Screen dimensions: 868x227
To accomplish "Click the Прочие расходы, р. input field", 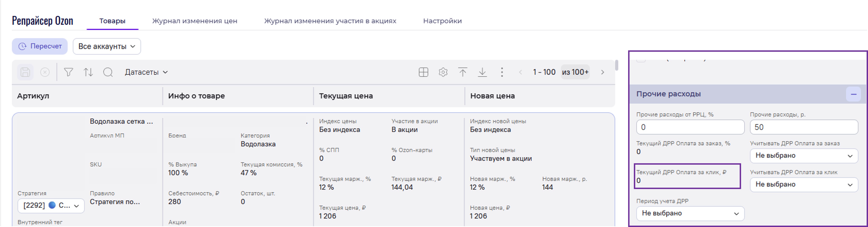I will click(x=804, y=127).
